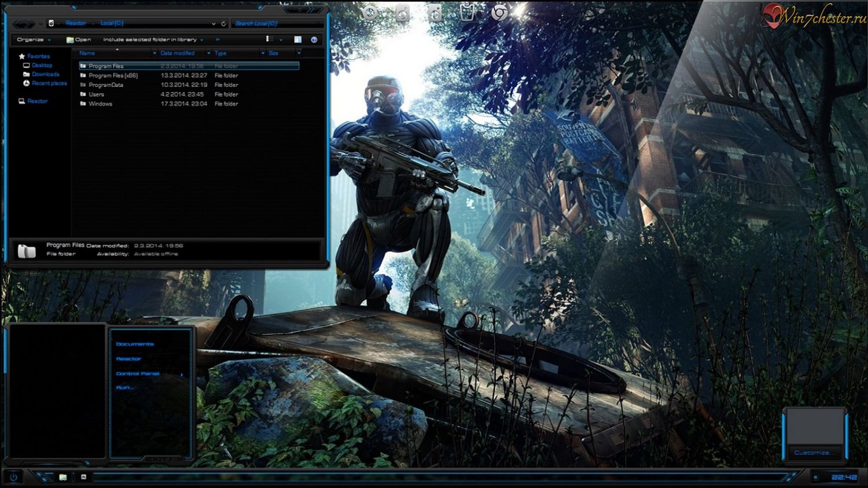Open the Date modified column filter dropdown
This screenshot has height=488, width=868.
(208, 53)
